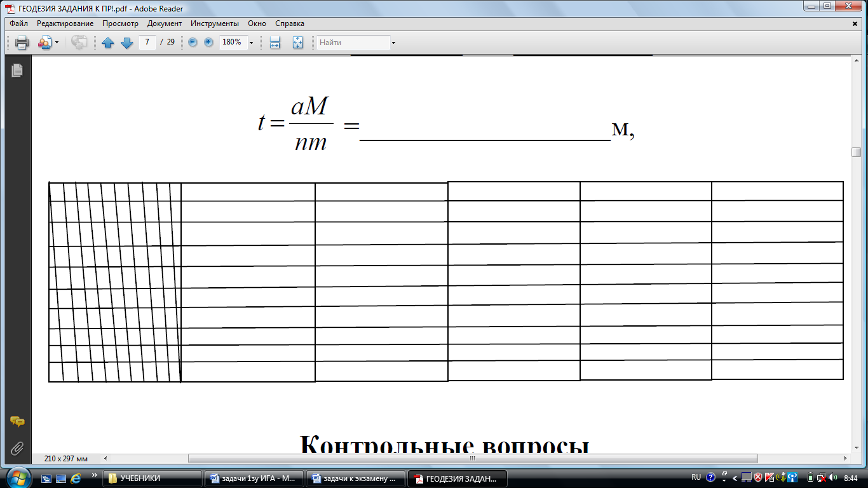868x488 pixels.
Task: Click the Kaspersky antivirus tray icon
Action: coord(769,477)
